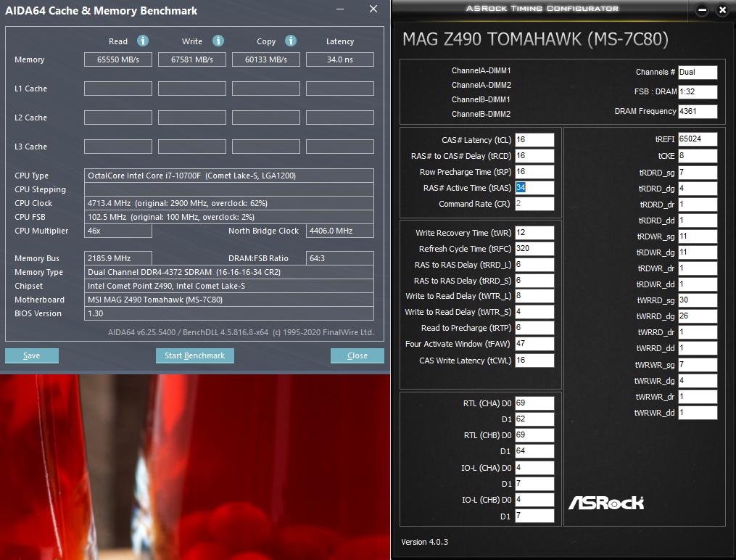Click the RTL (CHB) D0 field
The height and width of the screenshot is (560, 736).
pos(534,435)
